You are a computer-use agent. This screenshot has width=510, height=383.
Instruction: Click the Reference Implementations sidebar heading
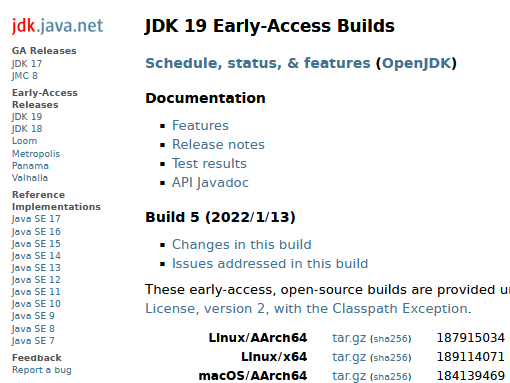(56, 201)
